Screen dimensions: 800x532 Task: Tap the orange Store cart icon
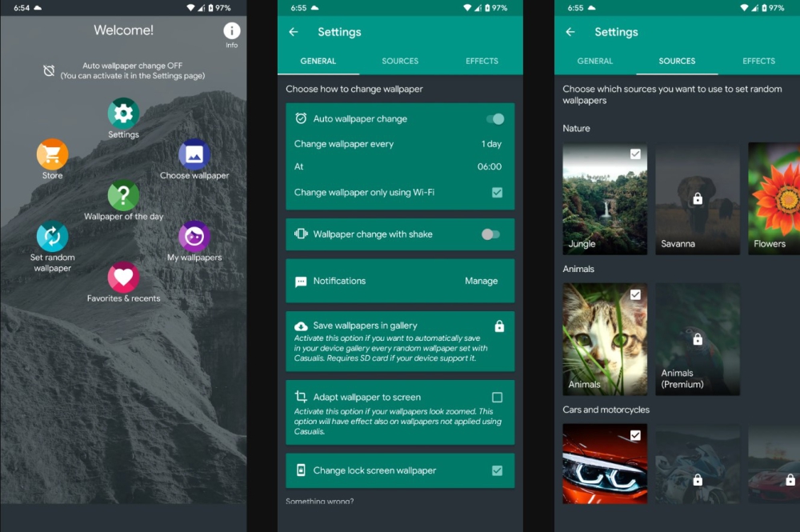pos(52,154)
